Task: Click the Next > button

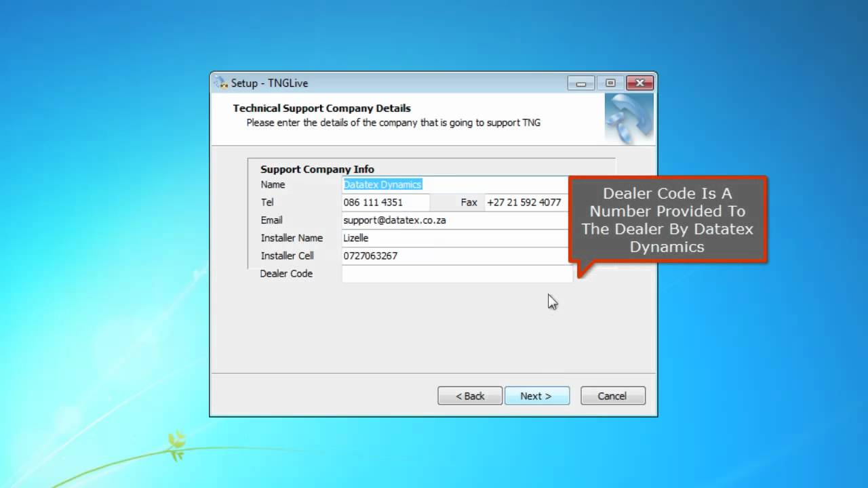Action: pos(537,396)
